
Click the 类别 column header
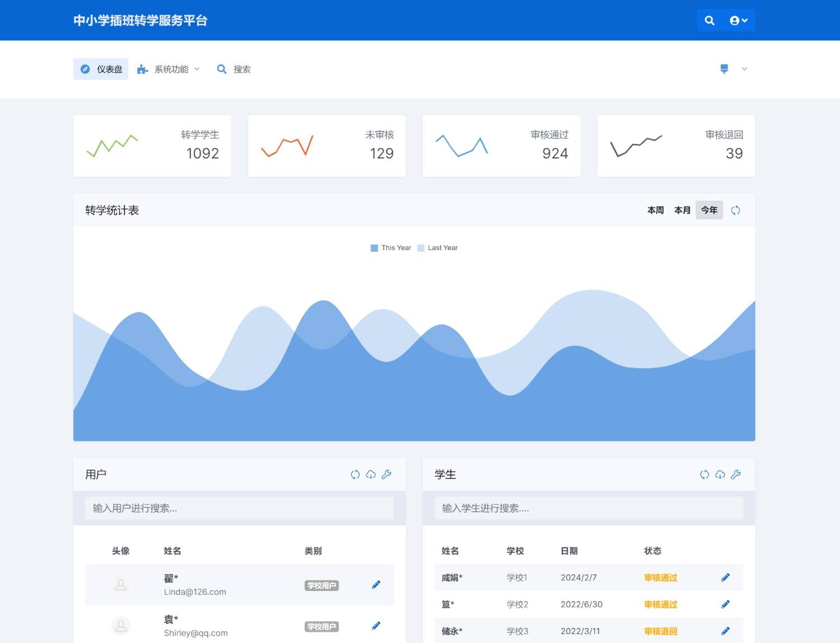tap(313, 551)
